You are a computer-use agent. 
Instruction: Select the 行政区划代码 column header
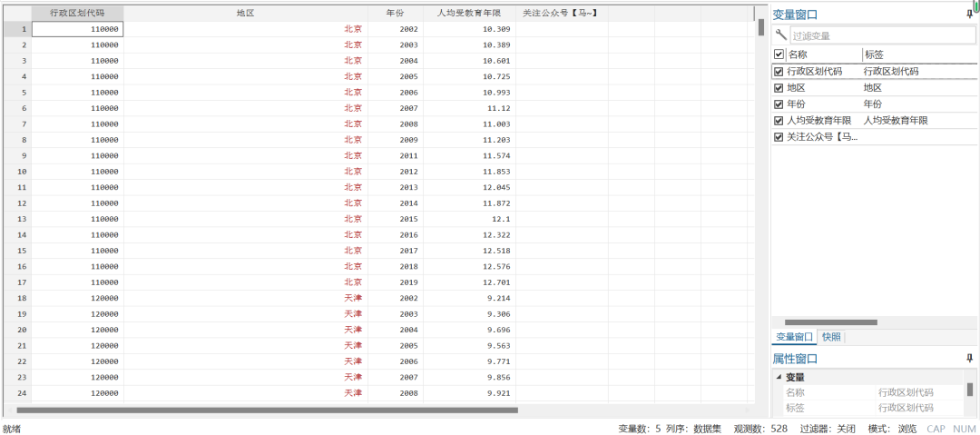click(x=77, y=13)
